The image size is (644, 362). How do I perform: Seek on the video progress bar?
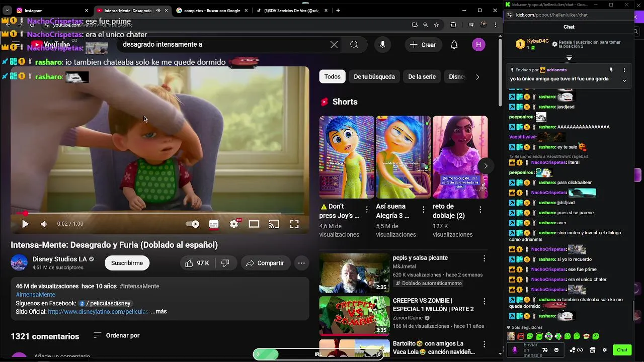[160, 213]
